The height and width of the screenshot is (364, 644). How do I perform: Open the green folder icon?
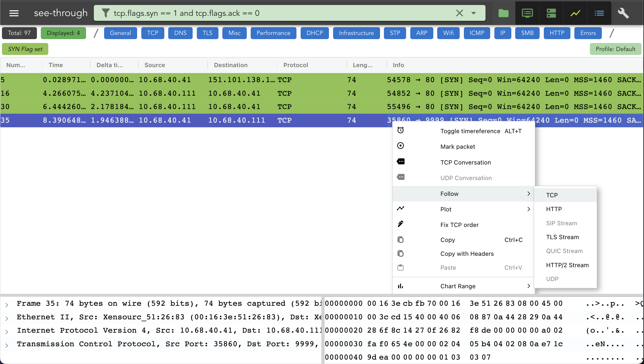(503, 13)
